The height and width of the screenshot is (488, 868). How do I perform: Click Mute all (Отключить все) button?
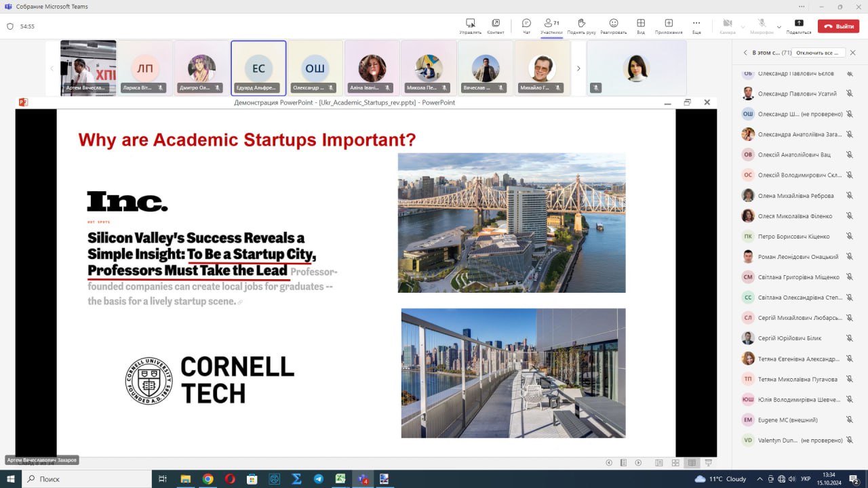[x=820, y=53]
